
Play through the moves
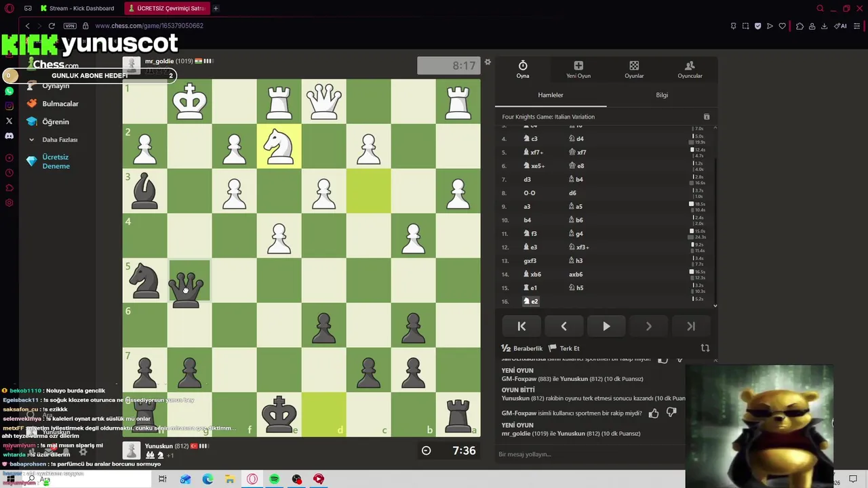pyautogui.click(x=606, y=326)
